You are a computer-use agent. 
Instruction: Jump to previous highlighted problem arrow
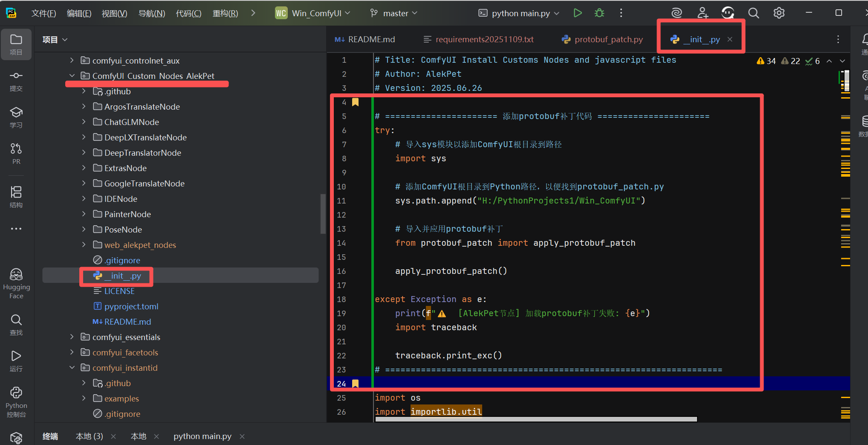tap(829, 61)
